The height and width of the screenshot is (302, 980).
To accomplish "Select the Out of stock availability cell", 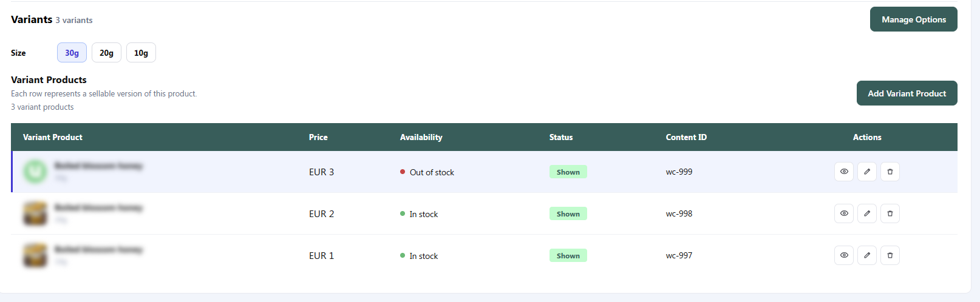I will click(427, 172).
